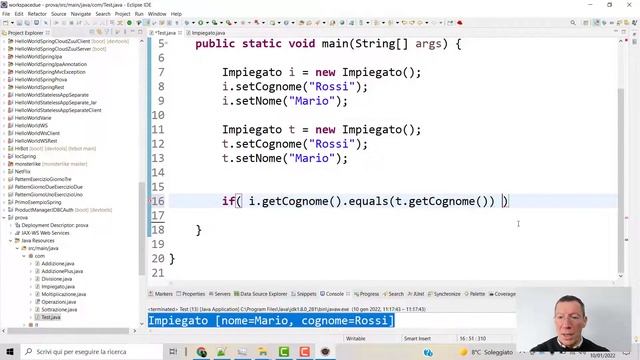Screen dimensions: 640x360
Task: Expand the Addizione.java tree node
Action: click(31, 264)
